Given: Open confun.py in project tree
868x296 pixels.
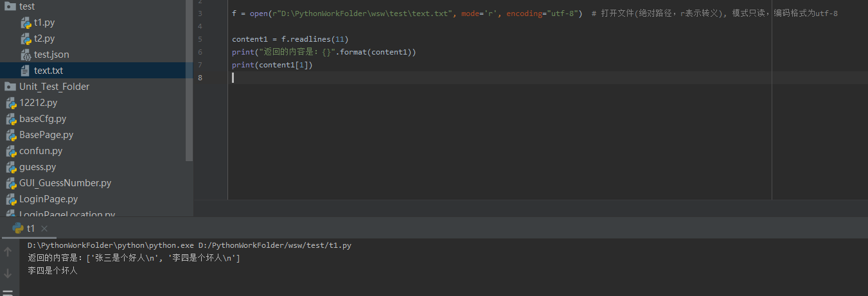Looking at the screenshot, I should (40, 151).
